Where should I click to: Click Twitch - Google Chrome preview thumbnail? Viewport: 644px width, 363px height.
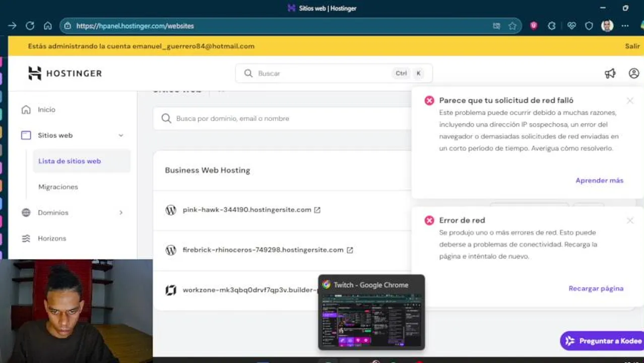pos(371,312)
